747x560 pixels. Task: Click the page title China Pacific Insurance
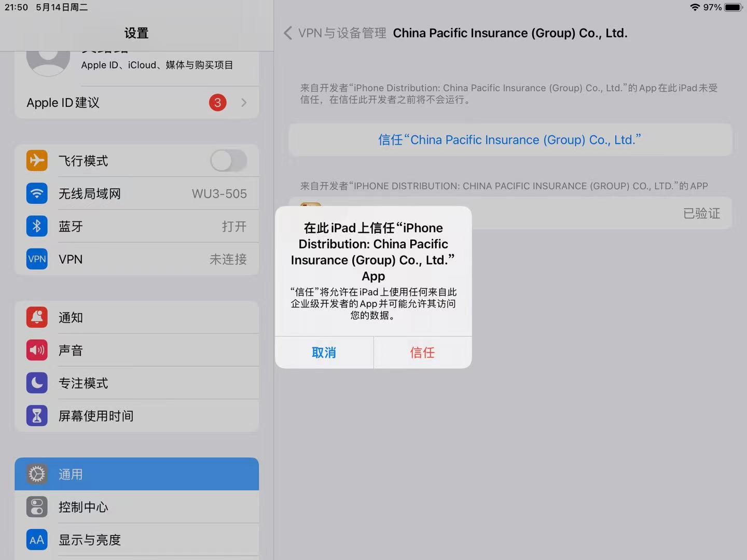coord(510,33)
